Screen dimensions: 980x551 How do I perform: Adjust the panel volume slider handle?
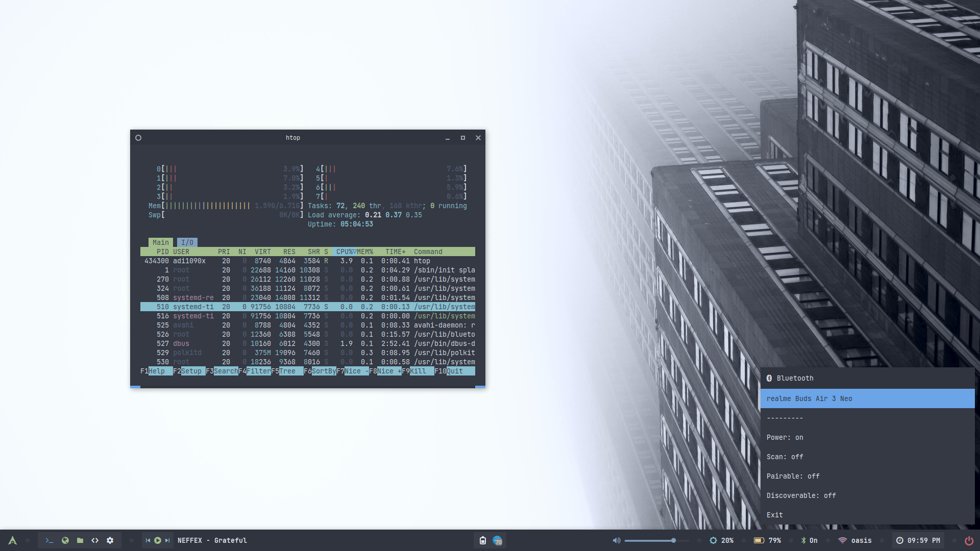[673, 540]
